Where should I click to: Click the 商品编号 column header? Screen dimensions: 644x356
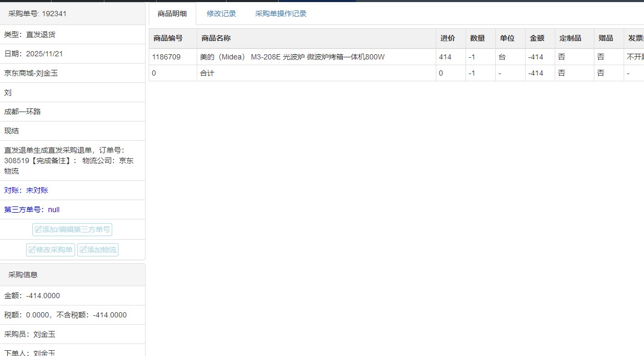168,38
